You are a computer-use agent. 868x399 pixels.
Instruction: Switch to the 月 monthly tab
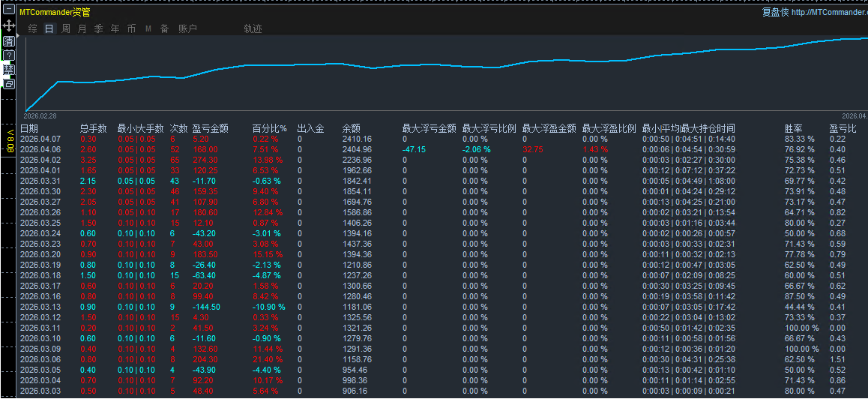(82, 28)
